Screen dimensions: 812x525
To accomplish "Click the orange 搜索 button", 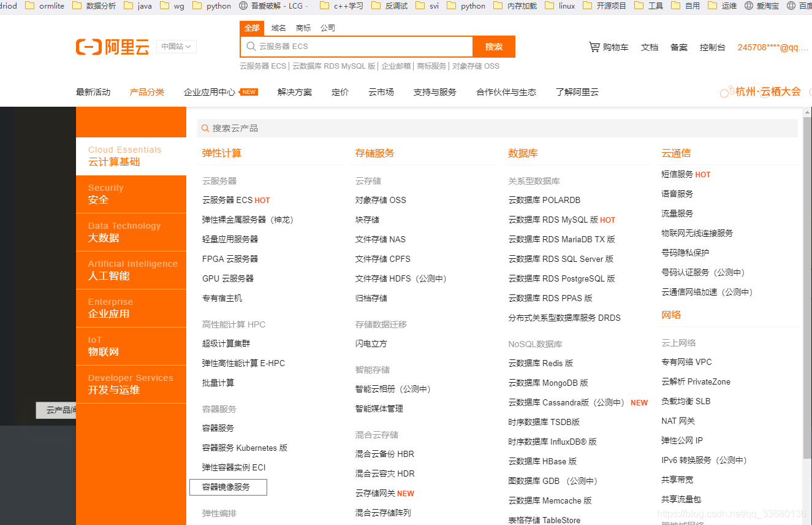I will [494, 47].
